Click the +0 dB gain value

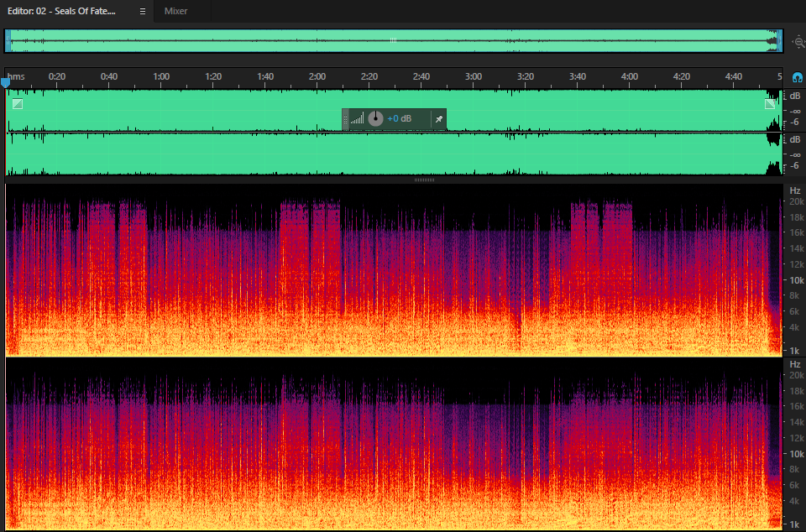pos(400,118)
